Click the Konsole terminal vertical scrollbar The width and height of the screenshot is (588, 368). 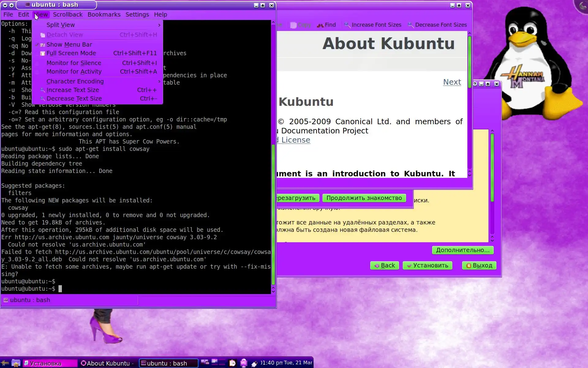[273, 215]
